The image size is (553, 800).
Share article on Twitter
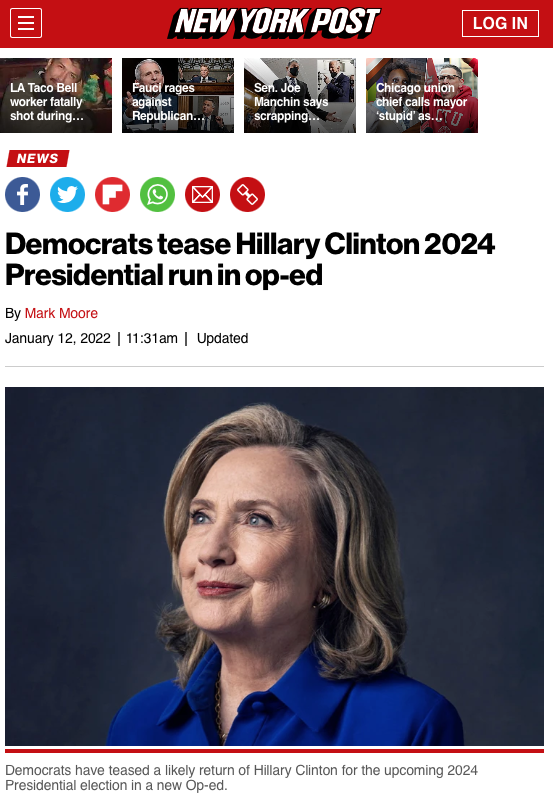pyautogui.click(x=67, y=194)
